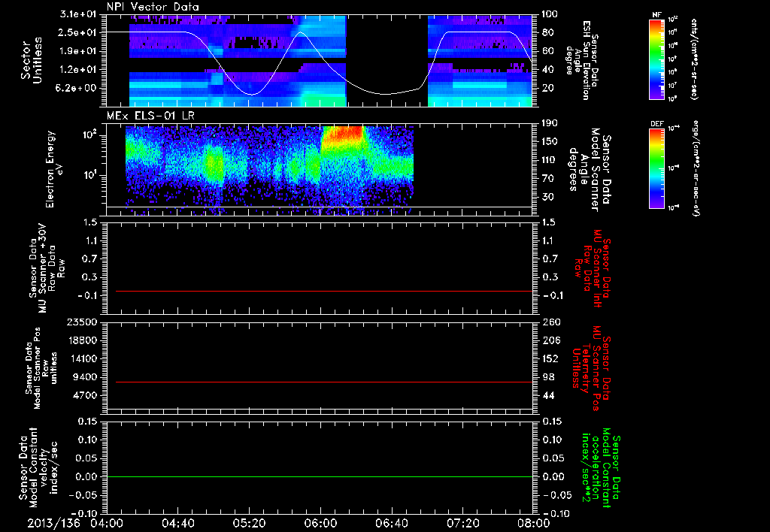Click the 'Model Constant velocity index/sec' axis label
This screenshot has width=770, height=532.
(x=44, y=469)
